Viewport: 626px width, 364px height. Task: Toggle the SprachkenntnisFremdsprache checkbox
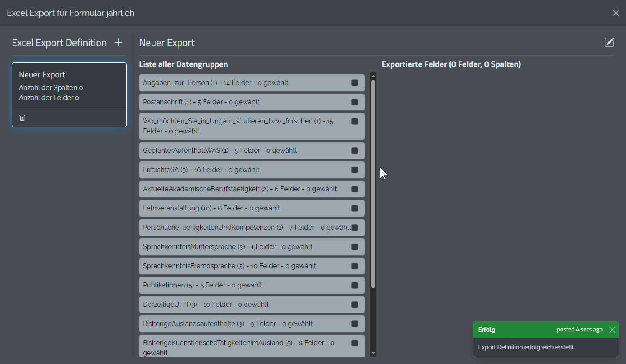[x=355, y=266]
